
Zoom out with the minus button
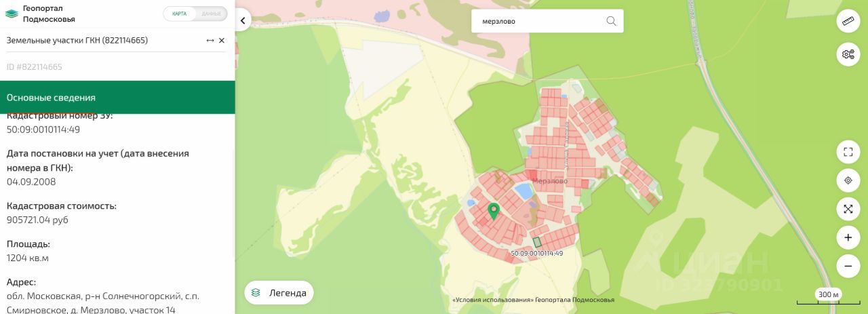pyautogui.click(x=848, y=266)
